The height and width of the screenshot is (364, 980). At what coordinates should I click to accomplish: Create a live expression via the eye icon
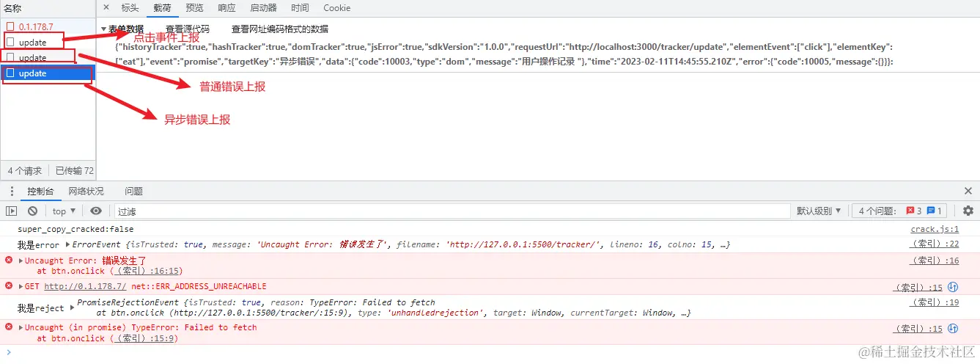click(x=96, y=211)
